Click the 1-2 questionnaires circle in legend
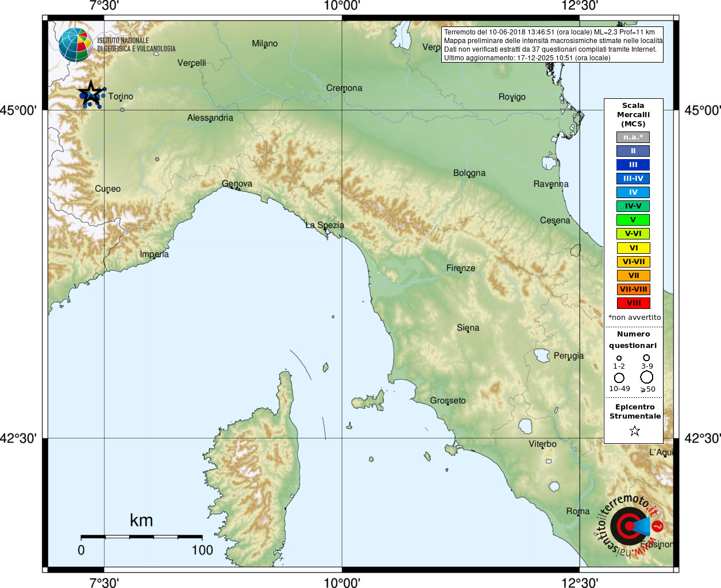 click(619, 358)
